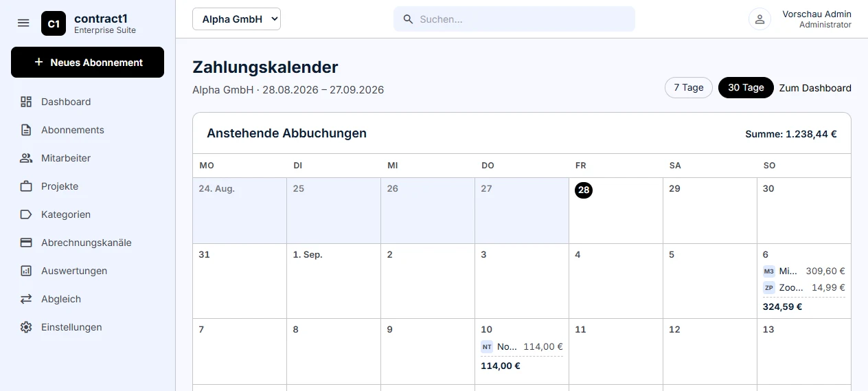Open the Alpha GmbH company dropdown
The height and width of the screenshot is (391, 868).
pos(236,19)
